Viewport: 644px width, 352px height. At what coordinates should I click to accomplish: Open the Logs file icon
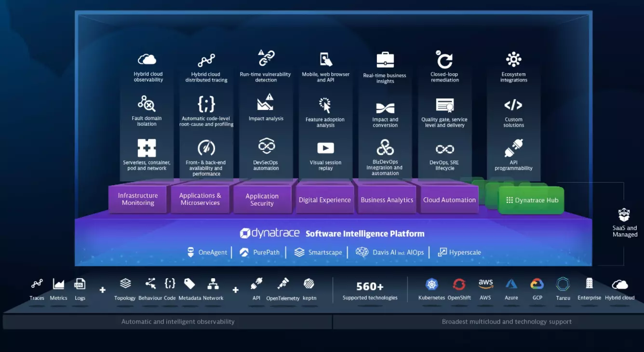pyautogui.click(x=80, y=284)
